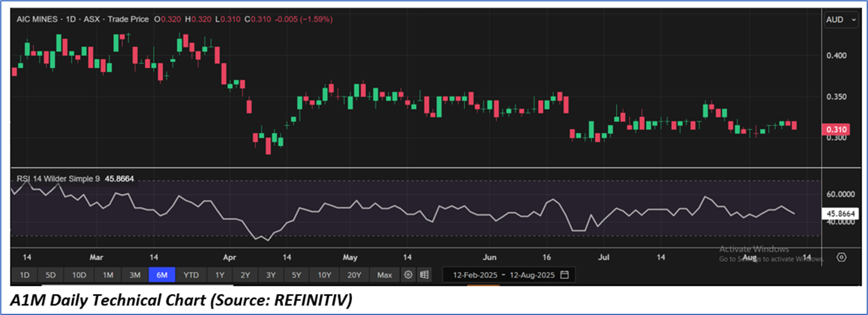
Task: Click the axis settings icon at the bottom right
Action: pyautogui.click(x=841, y=257)
